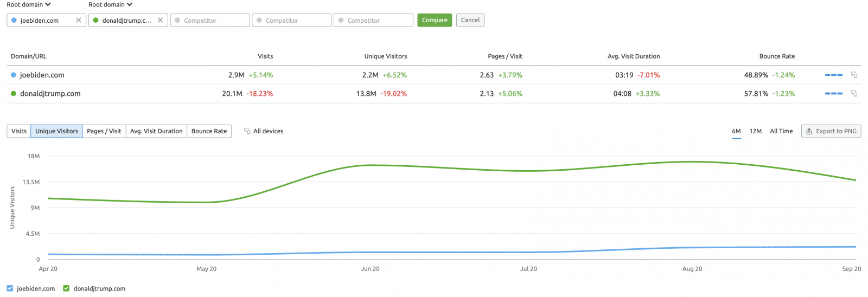Focus the second empty Competitor field
The width and height of the screenshot is (868, 297).
point(292,20)
